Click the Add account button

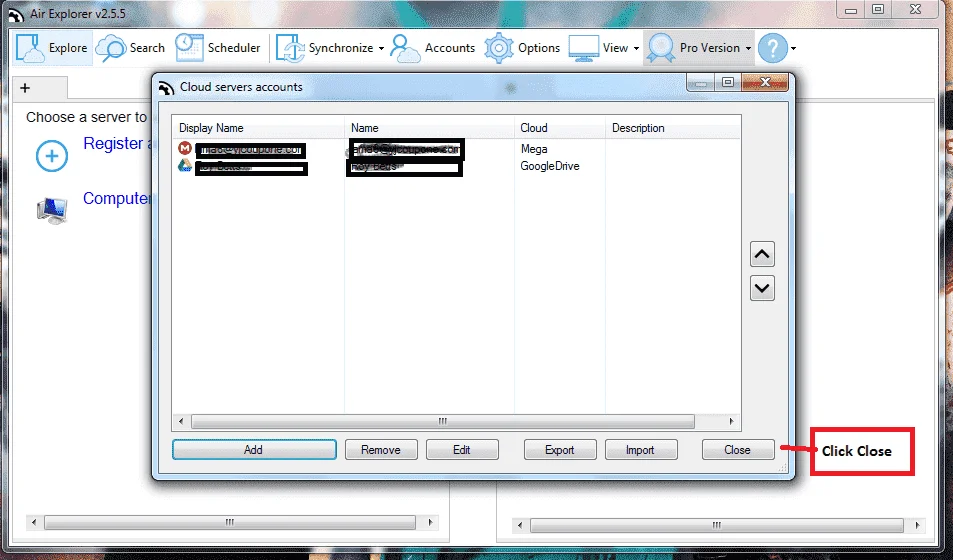[x=254, y=450]
